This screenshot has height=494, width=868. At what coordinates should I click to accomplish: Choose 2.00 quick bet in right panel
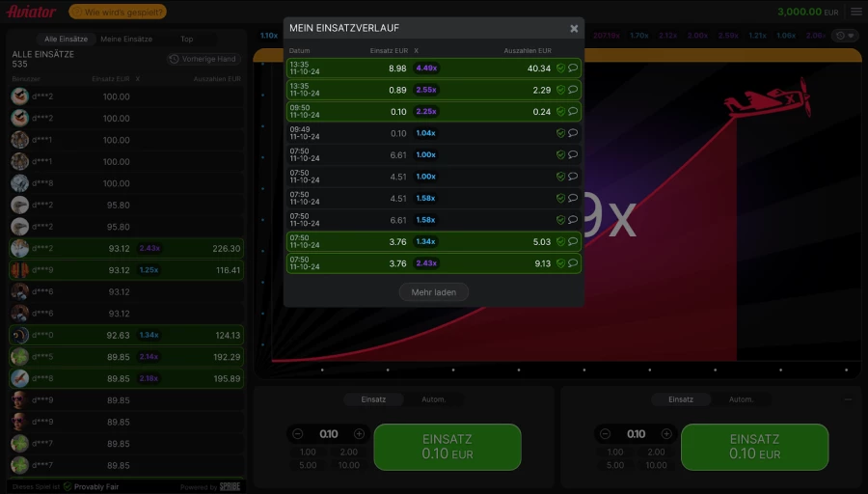656,452
